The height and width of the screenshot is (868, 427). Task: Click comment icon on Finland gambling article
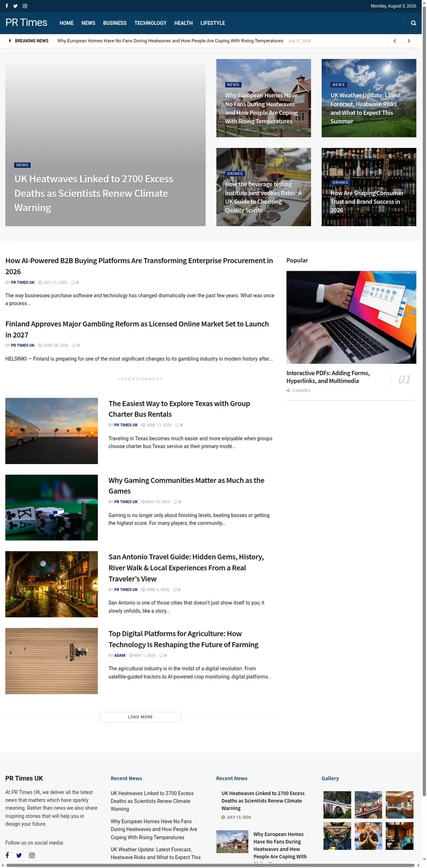74,346
